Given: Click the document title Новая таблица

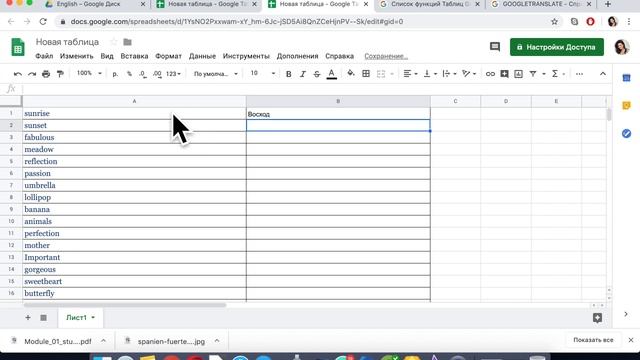Looking at the screenshot, I should [67, 42].
